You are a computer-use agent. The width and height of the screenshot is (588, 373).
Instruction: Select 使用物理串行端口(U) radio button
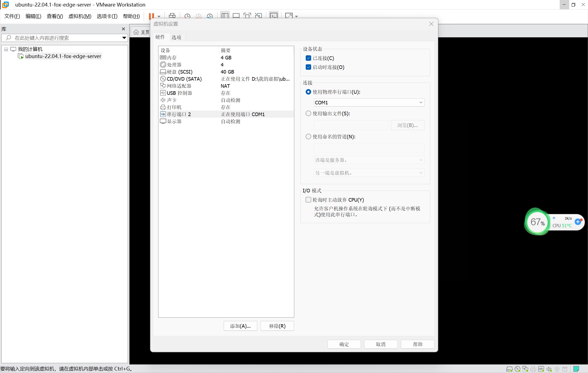coord(308,92)
